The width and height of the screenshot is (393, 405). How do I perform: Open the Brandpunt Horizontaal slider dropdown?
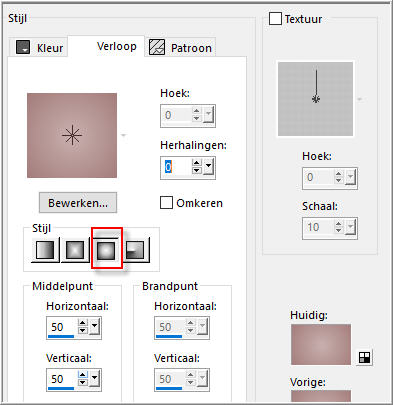[x=202, y=326]
